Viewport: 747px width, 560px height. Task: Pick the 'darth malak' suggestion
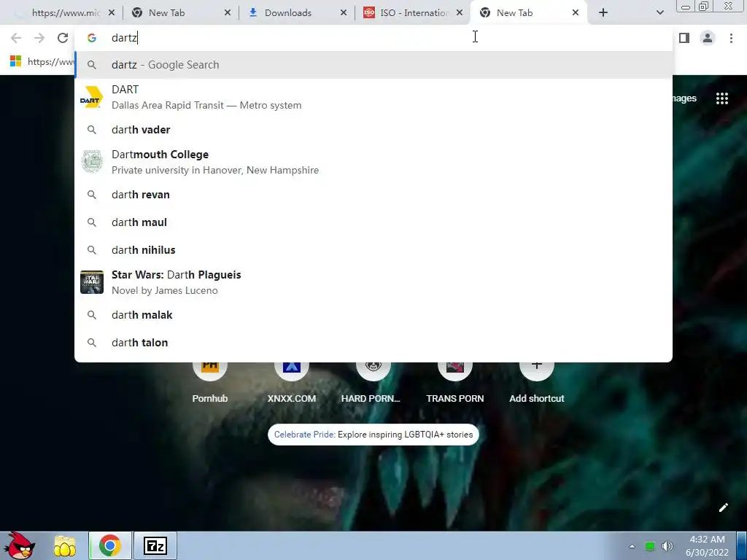pos(373,315)
